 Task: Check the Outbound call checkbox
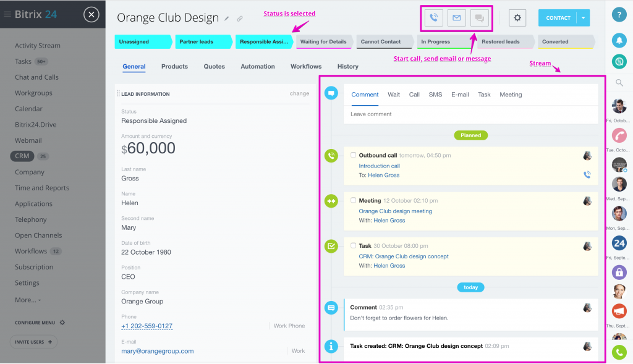coord(353,155)
